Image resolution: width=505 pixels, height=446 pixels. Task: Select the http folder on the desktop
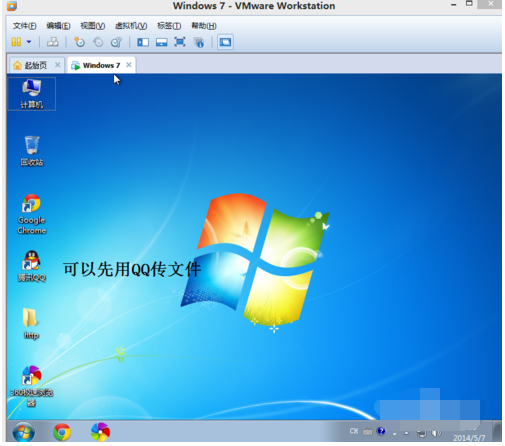coord(31,323)
